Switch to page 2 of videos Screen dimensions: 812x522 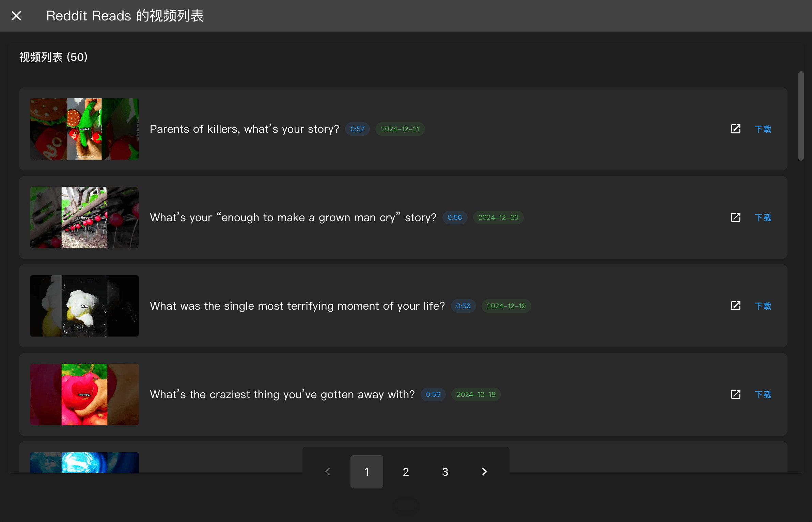[x=406, y=472]
